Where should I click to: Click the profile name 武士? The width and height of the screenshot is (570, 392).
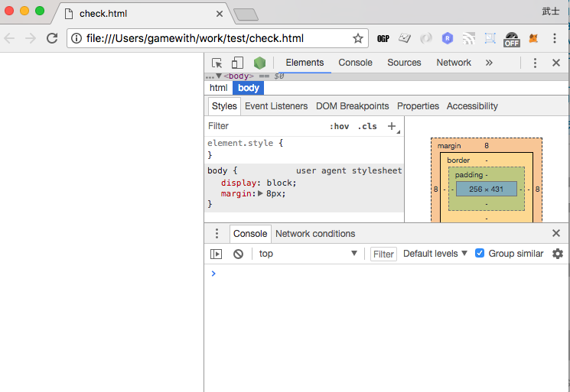(x=551, y=11)
